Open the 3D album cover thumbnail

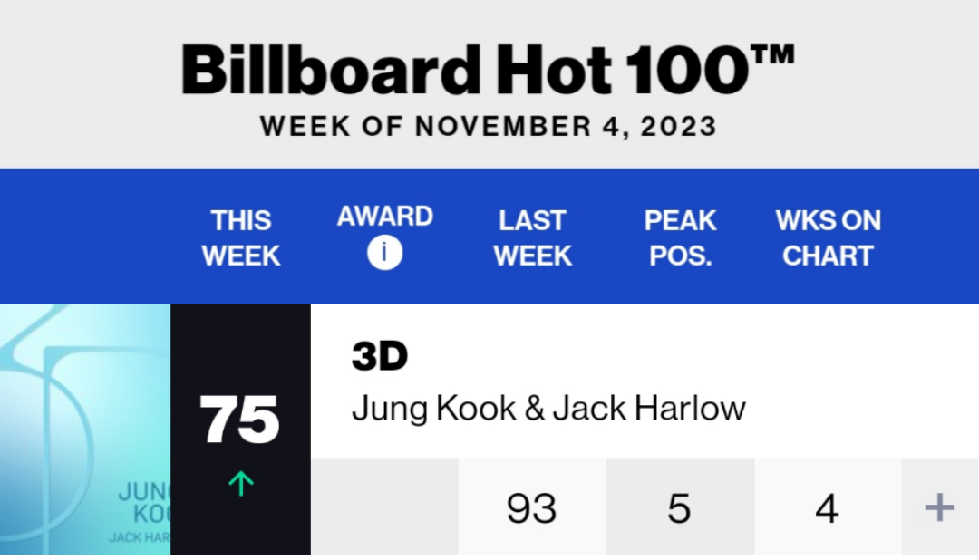point(85,430)
